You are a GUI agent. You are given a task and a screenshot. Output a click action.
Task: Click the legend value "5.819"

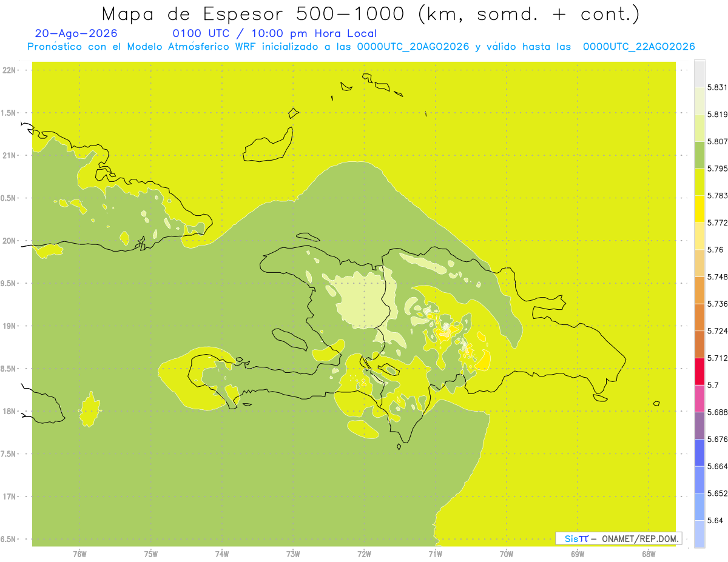click(x=717, y=114)
